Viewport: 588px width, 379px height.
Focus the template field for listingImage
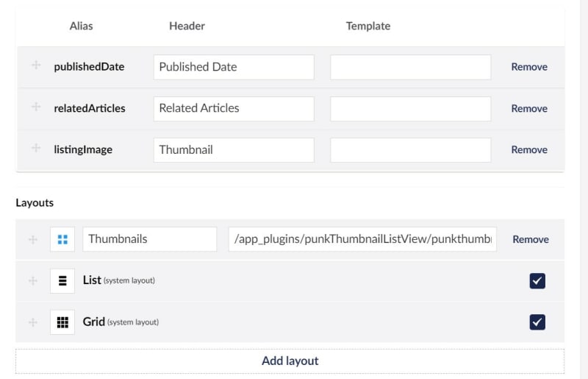[411, 150]
